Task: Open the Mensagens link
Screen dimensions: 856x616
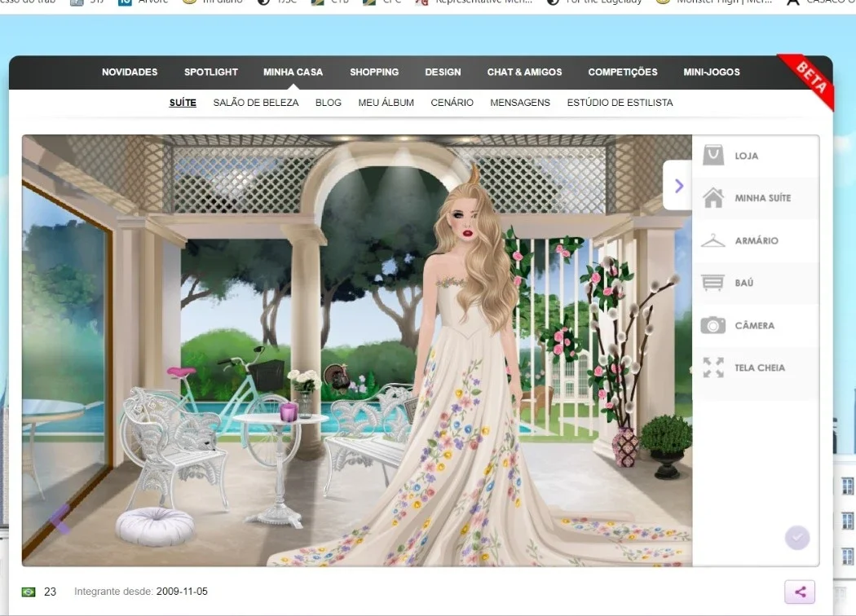Action: tap(520, 103)
